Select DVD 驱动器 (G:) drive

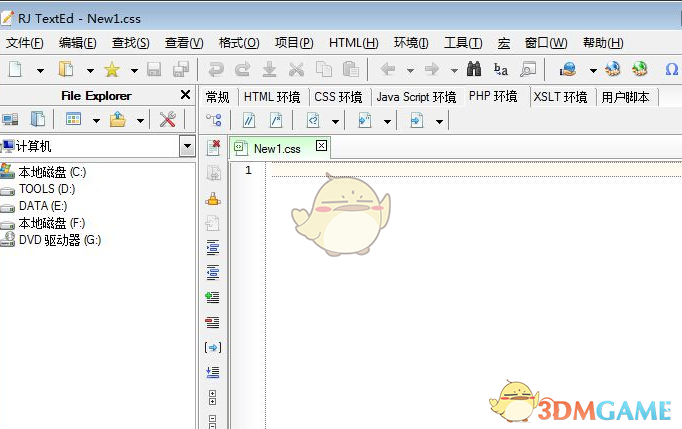click(60, 240)
